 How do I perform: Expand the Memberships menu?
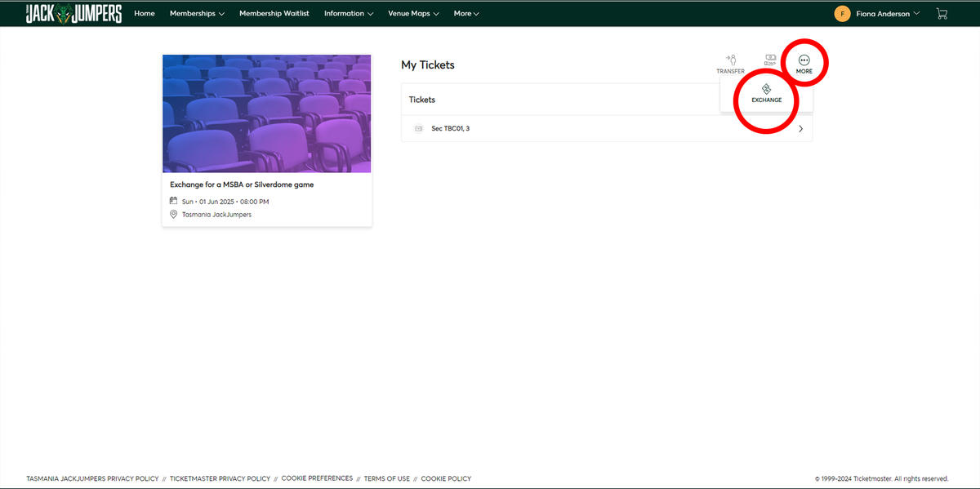(197, 14)
